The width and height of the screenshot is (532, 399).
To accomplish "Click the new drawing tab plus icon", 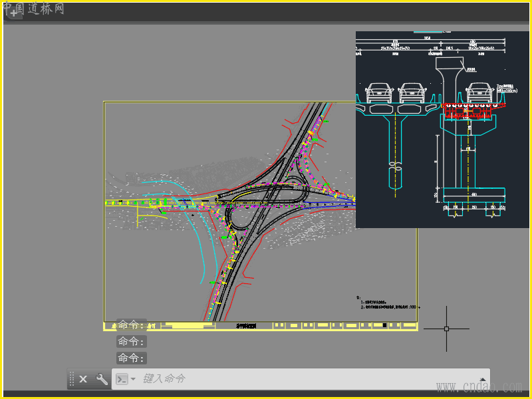I will 14,13.
